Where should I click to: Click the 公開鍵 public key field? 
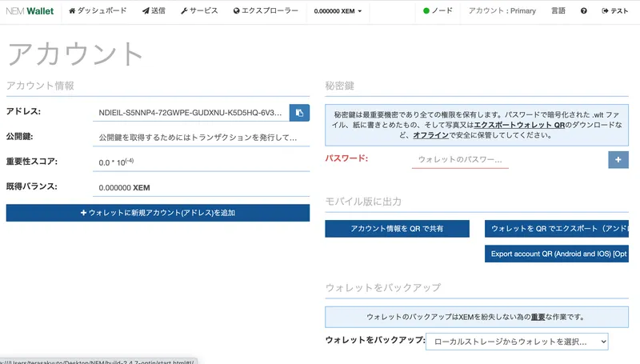[x=201, y=138]
